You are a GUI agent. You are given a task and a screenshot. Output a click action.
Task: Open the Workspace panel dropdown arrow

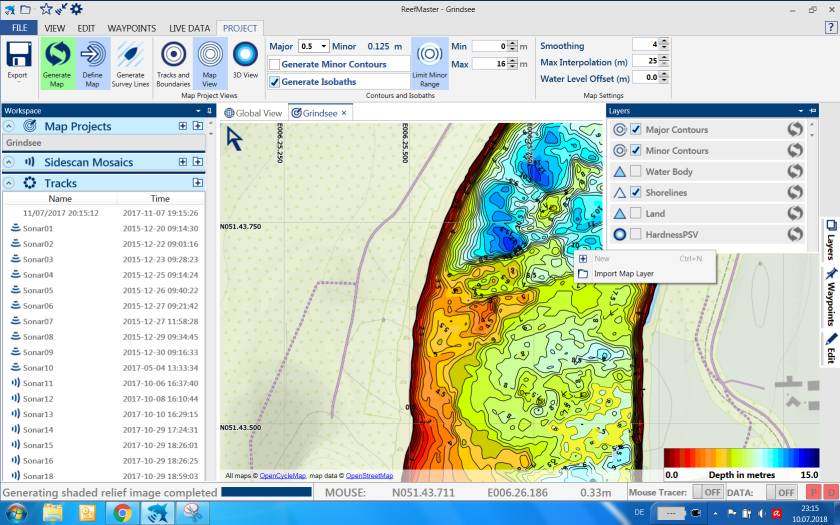point(198,110)
